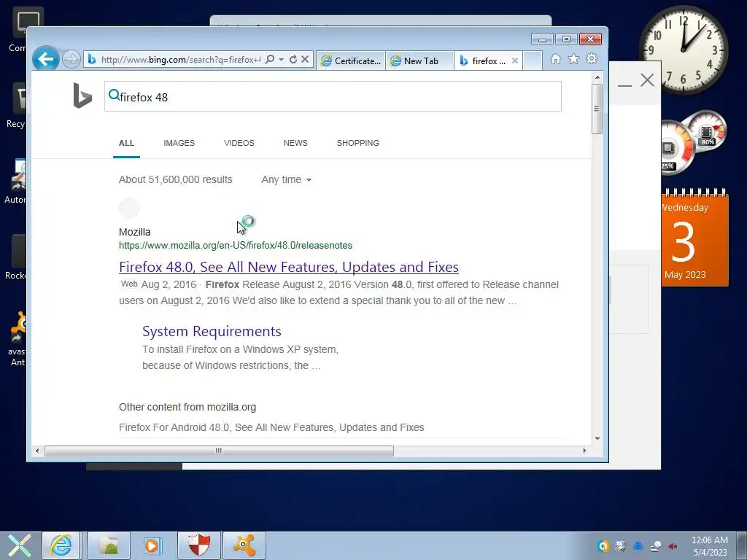Close the firefox tab
The image size is (747, 560).
point(514,61)
